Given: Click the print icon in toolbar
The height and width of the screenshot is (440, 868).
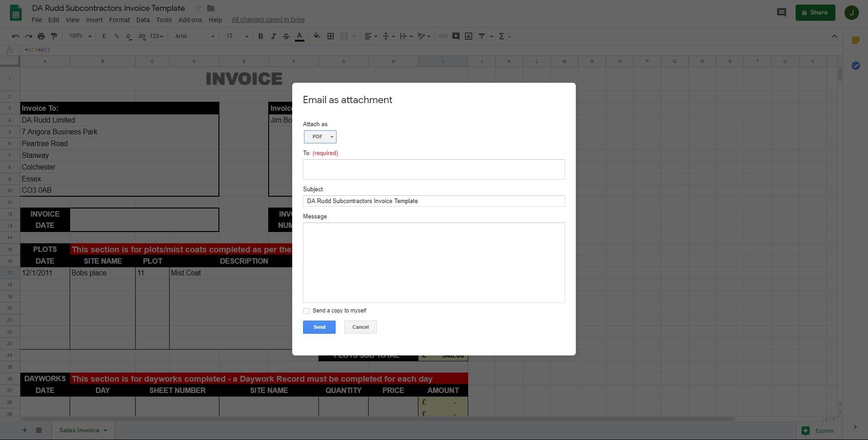Looking at the screenshot, I should pos(41,36).
